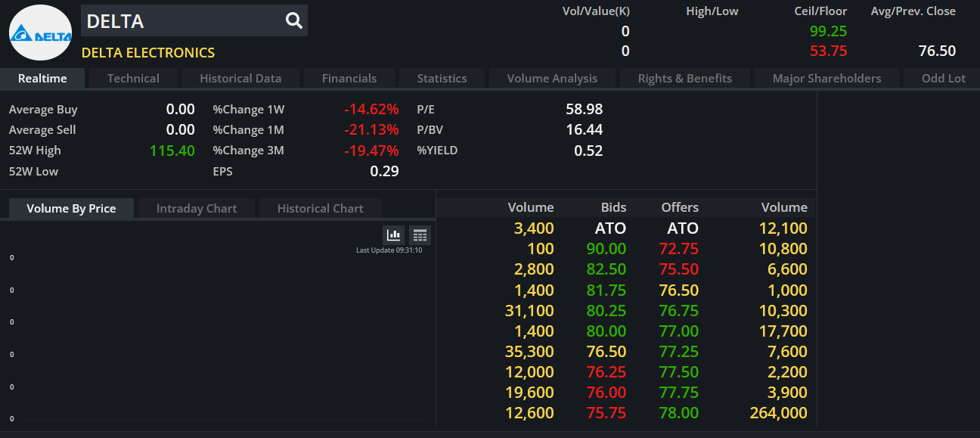The image size is (980, 438).
Task: Click the offer price 77.25
Action: coord(679,352)
